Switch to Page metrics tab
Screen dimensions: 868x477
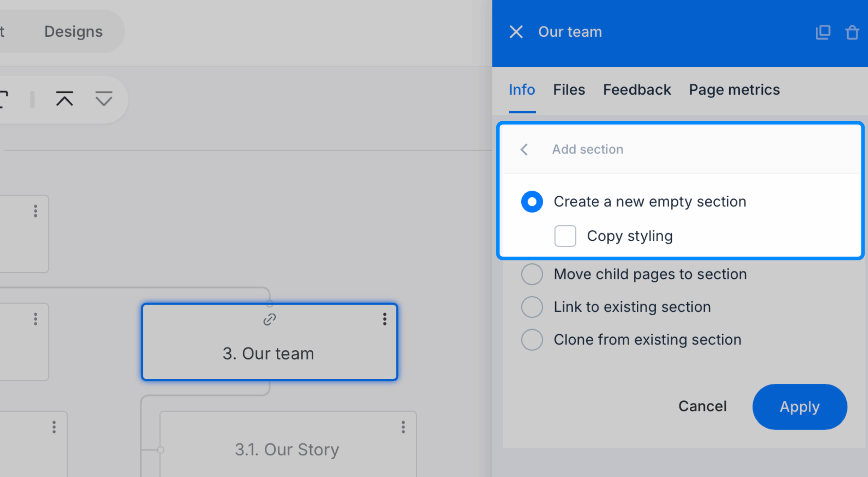point(734,90)
